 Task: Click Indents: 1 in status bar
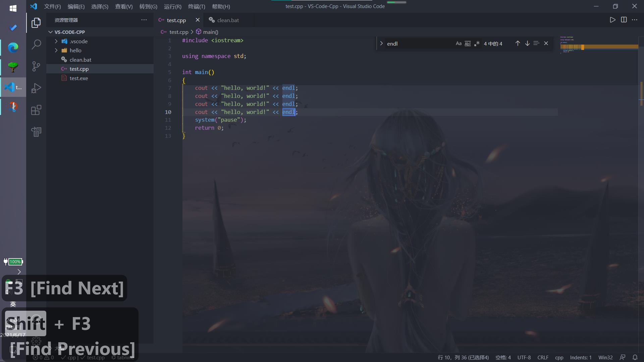581,358
